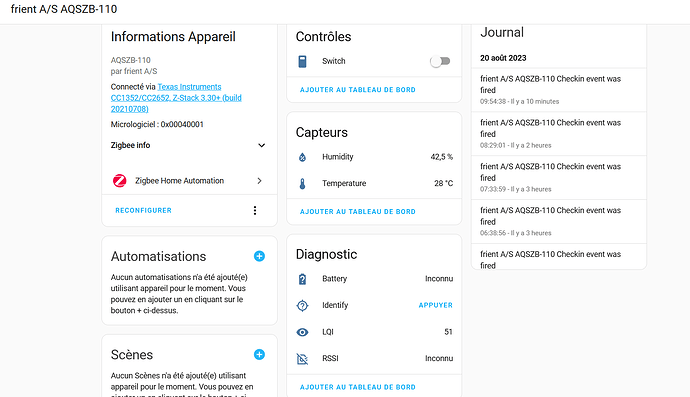Click the RECONFIGURER button

(143, 210)
